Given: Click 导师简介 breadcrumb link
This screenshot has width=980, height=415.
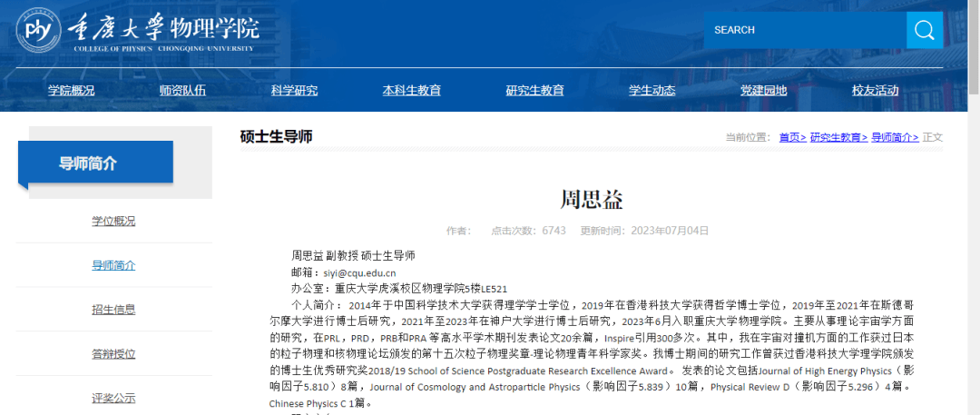Looking at the screenshot, I should click(895, 137).
